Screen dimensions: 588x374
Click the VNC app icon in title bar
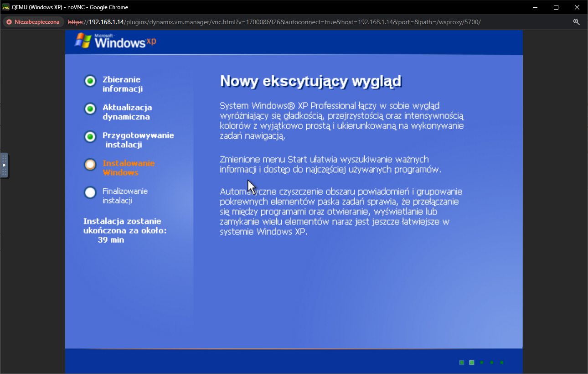click(x=6, y=7)
